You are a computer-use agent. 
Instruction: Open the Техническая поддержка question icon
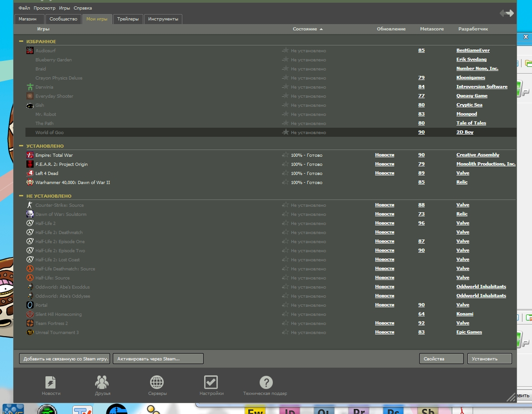click(x=266, y=383)
